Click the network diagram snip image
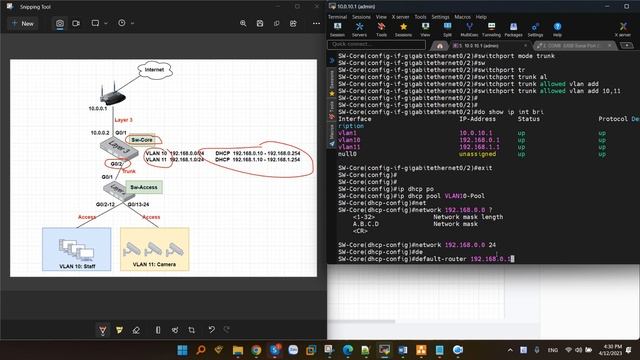640x360 pixels. (x=163, y=168)
